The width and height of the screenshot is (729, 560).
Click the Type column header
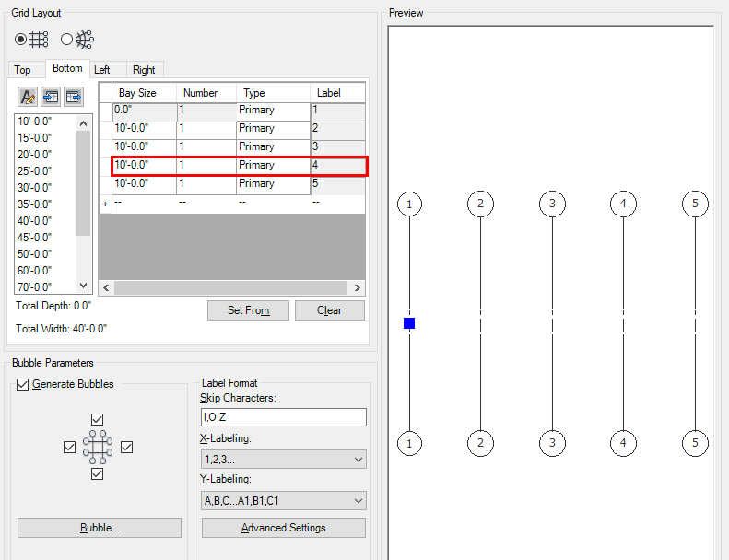(273, 93)
